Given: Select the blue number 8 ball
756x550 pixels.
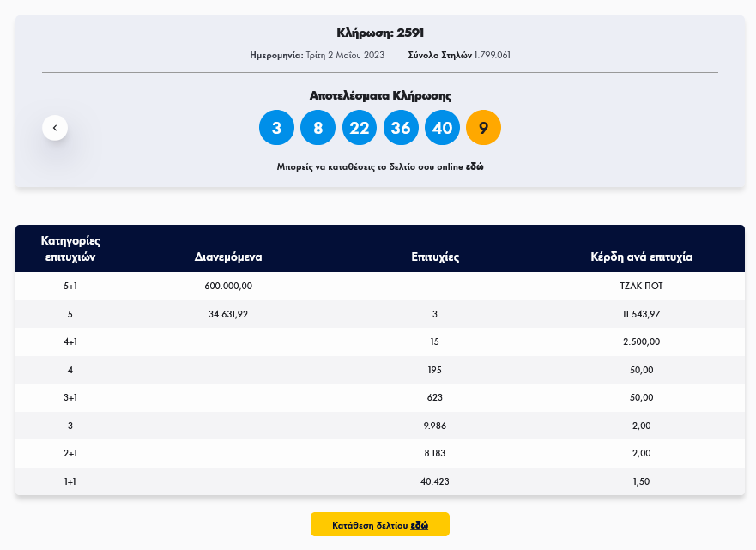Looking at the screenshot, I should click(x=318, y=128).
